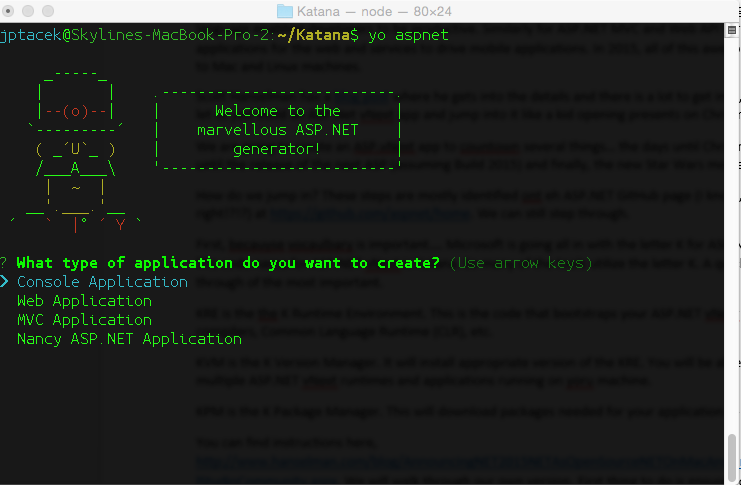Screen dimensions: 741x485
Task: Click the shell prompt 'jptacek@Skylines-MacBook-Pro-2'
Action: point(134,35)
